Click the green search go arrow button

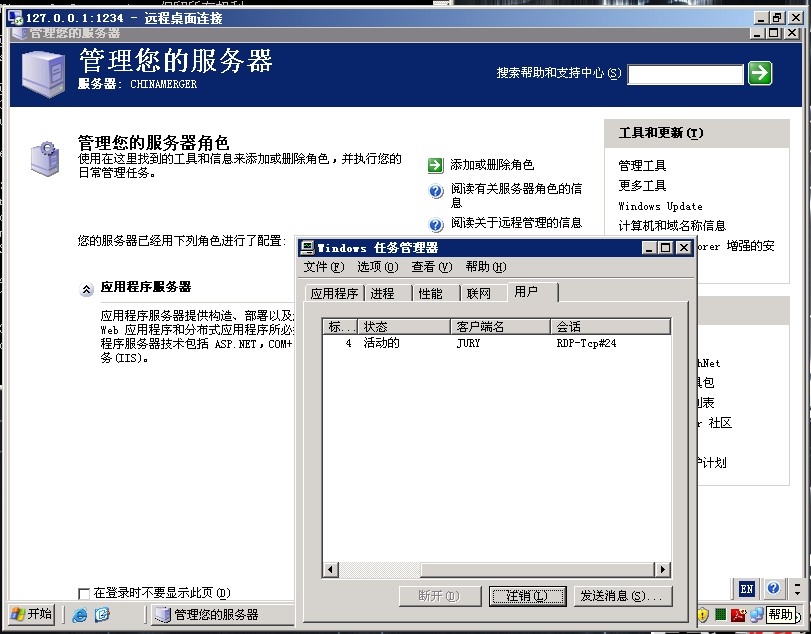coord(760,73)
